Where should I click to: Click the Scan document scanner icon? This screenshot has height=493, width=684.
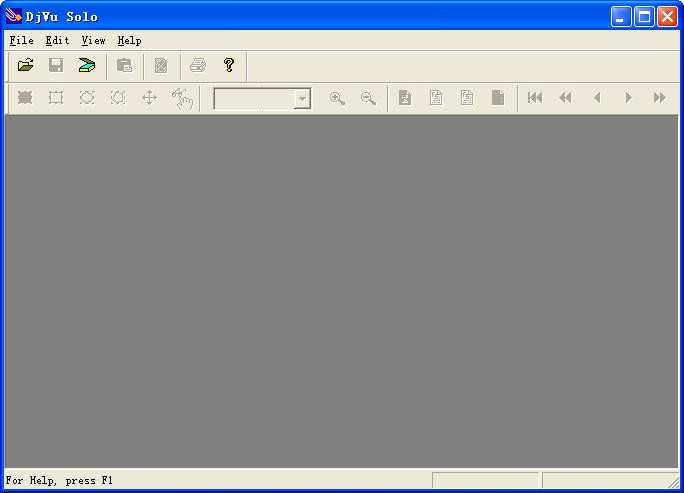[x=87, y=65]
